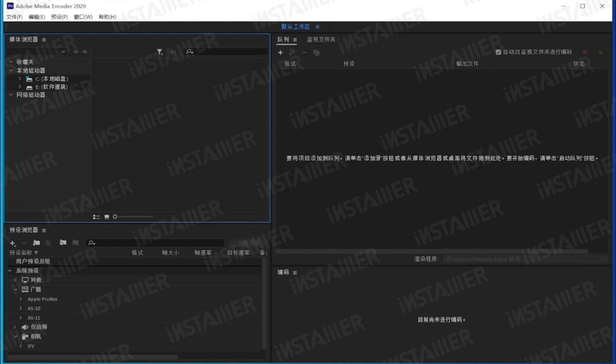Collapse the 系统预设 group
This screenshot has height=364, width=616.
pos(10,271)
